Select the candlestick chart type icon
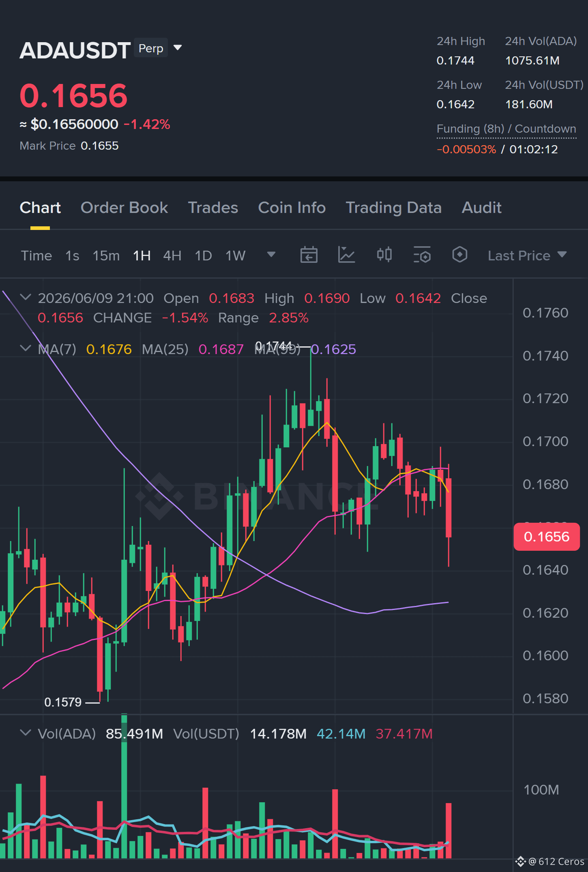Viewport: 588px width, 872px height. (384, 255)
